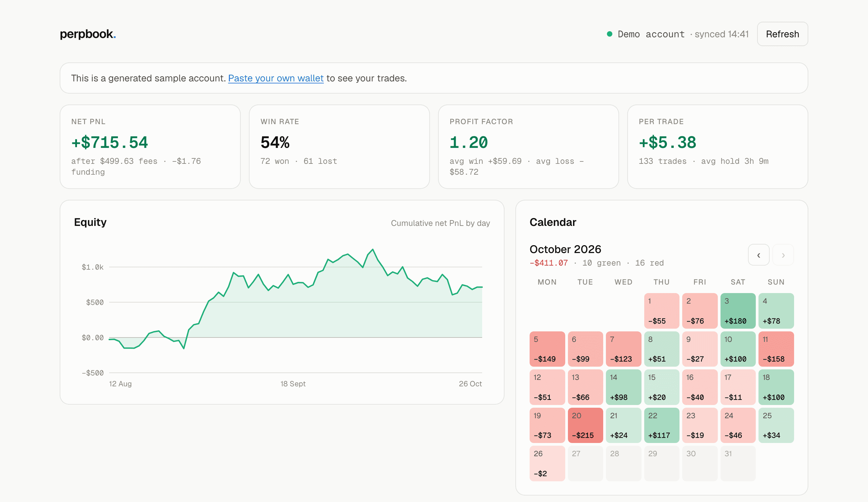Select October 8 showing +$51
This screenshot has width=868, height=502.
tap(661, 349)
